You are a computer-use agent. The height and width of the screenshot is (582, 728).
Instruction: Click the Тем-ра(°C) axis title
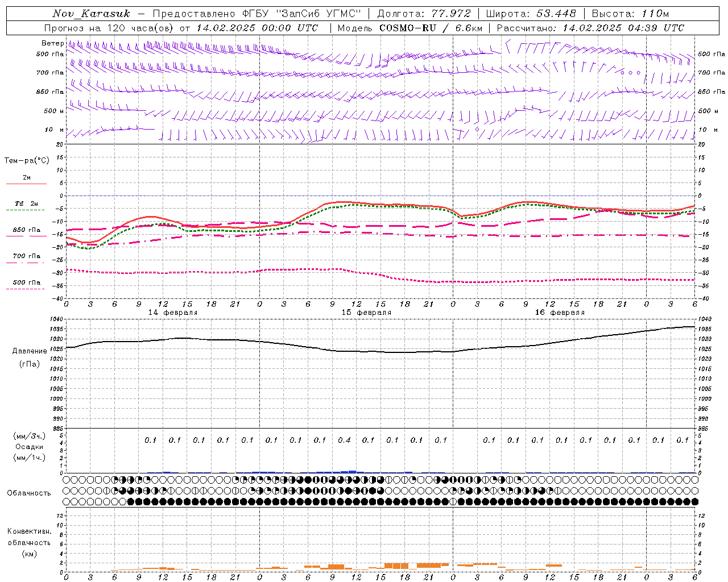pyautogui.click(x=27, y=161)
